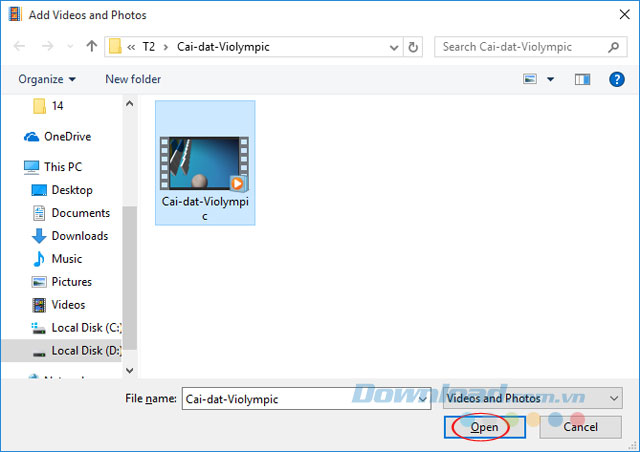This screenshot has height=452, width=640.
Task: Expand the File name history dropdown arrow
Action: click(x=423, y=399)
